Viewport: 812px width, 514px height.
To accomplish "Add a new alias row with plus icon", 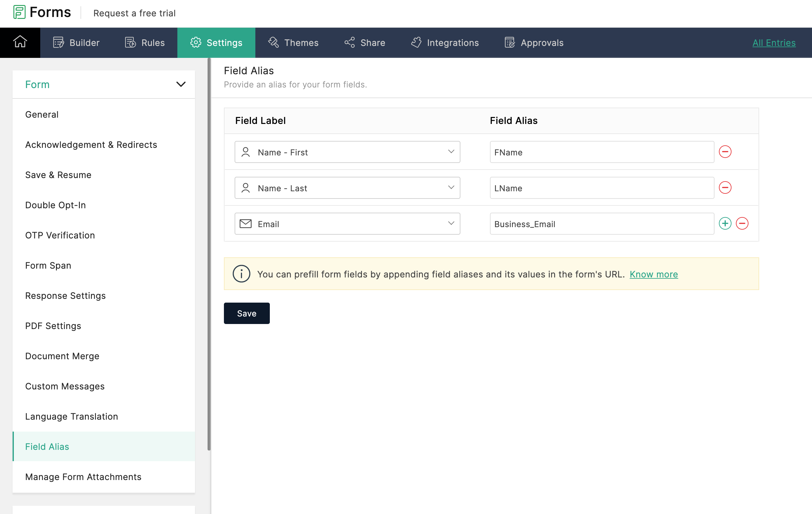I will pos(725,223).
